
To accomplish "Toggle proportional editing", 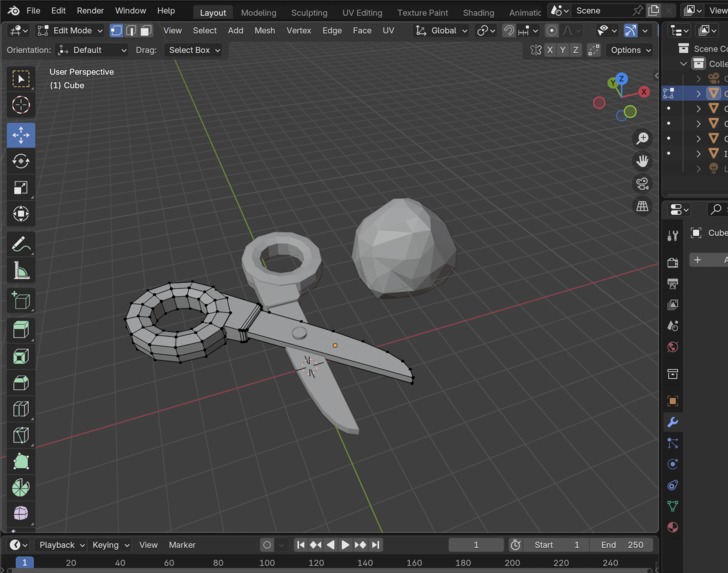I will pos(551,31).
